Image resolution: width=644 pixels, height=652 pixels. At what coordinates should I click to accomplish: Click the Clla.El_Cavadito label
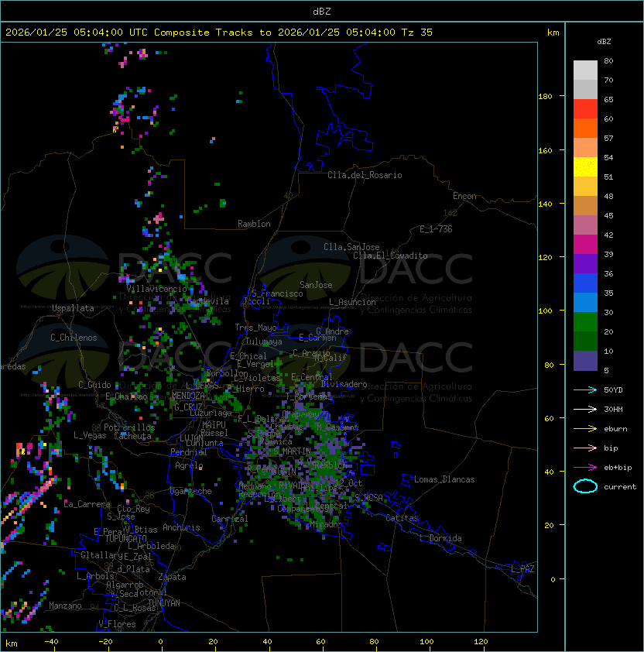pyautogui.click(x=390, y=256)
